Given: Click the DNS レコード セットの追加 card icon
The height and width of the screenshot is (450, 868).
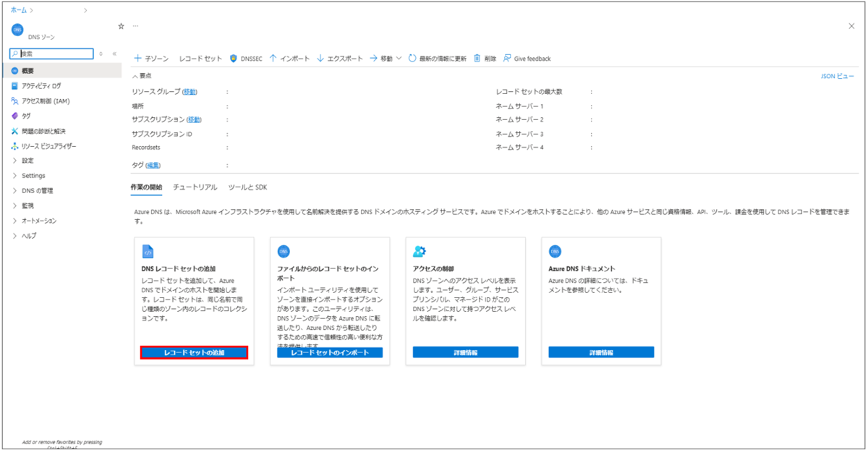Looking at the screenshot, I should [x=148, y=252].
